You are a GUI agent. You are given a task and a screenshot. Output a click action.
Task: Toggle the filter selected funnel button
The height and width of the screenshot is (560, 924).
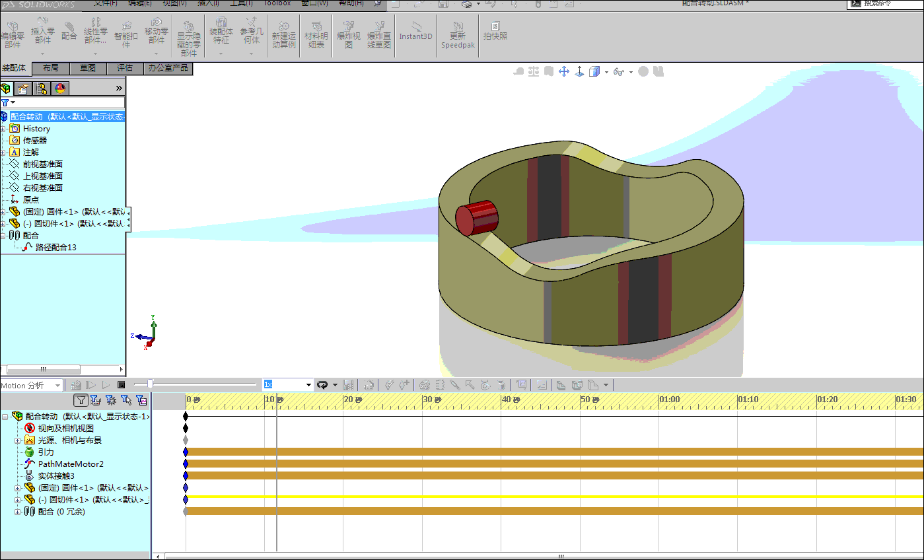click(125, 400)
